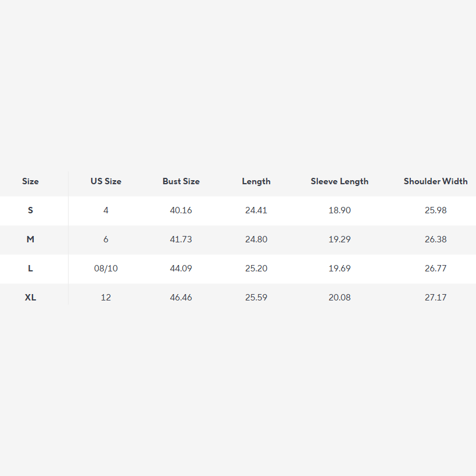The width and height of the screenshot is (476, 476).
Task: Click the US Size column header
Action: (106, 181)
